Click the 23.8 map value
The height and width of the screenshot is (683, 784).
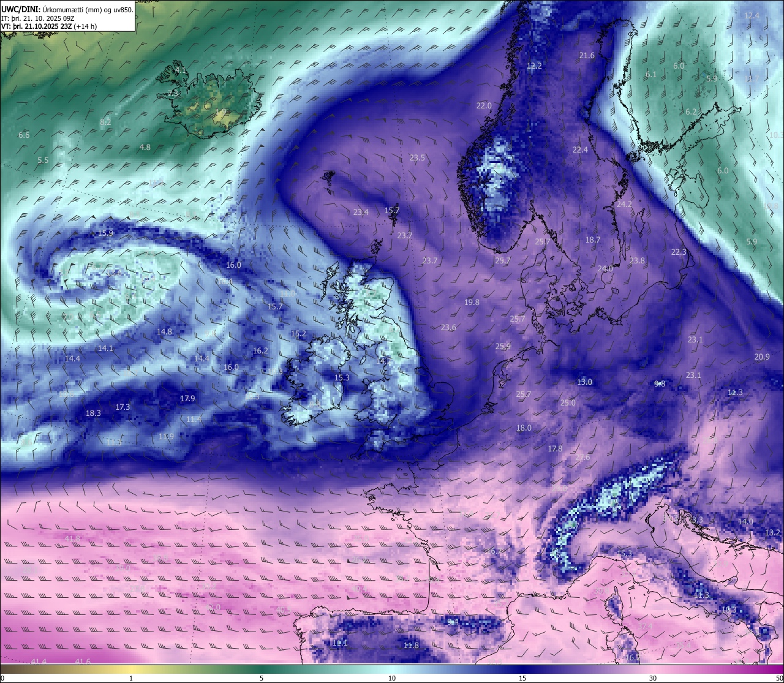pos(637,260)
